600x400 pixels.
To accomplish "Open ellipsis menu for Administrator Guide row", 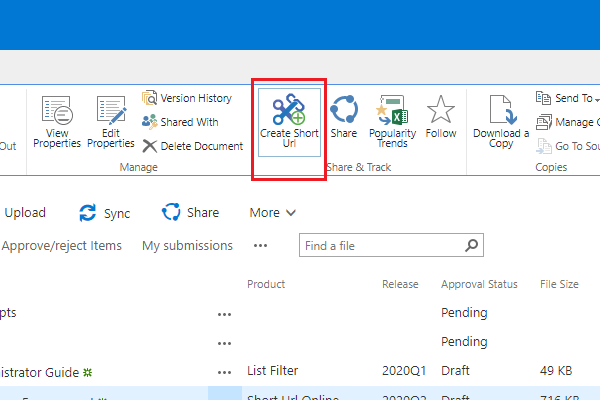I will click(225, 372).
